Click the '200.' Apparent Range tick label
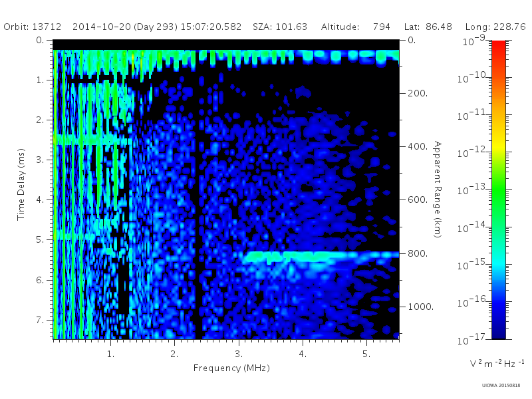The image size is (532, 399). click(418, 93)
